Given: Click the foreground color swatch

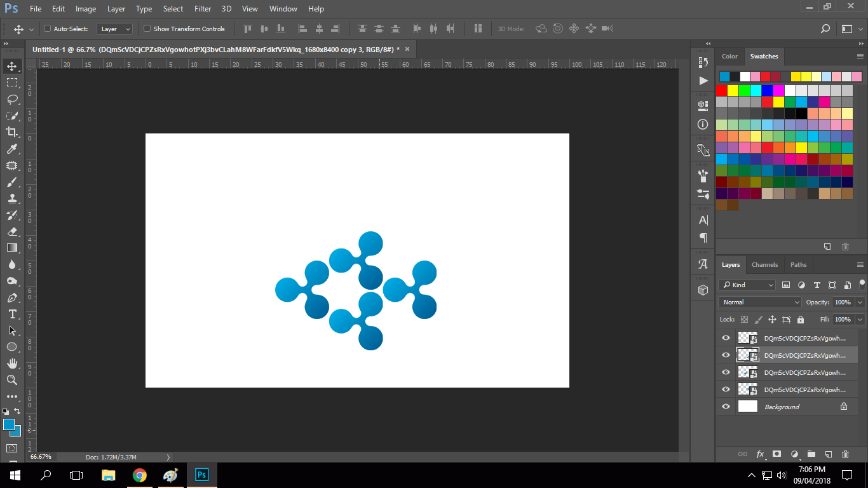Looking at the screenshot, I should pos(9,424).
